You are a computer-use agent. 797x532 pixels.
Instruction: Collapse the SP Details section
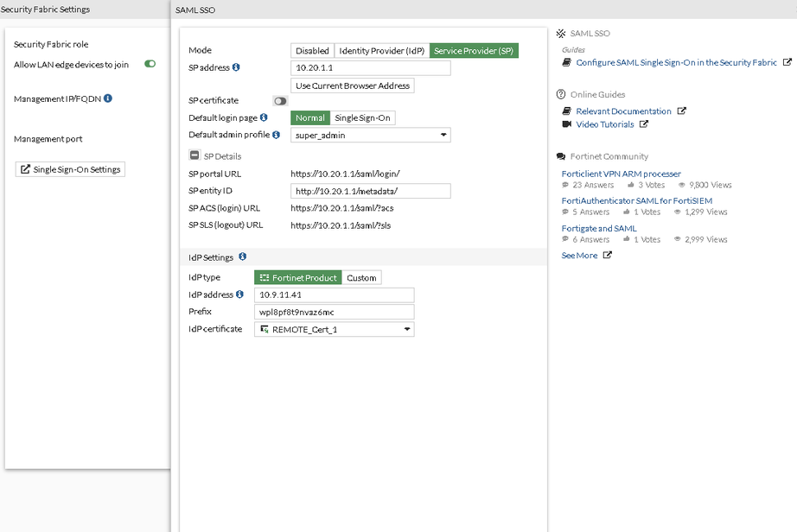coord(195,156)
